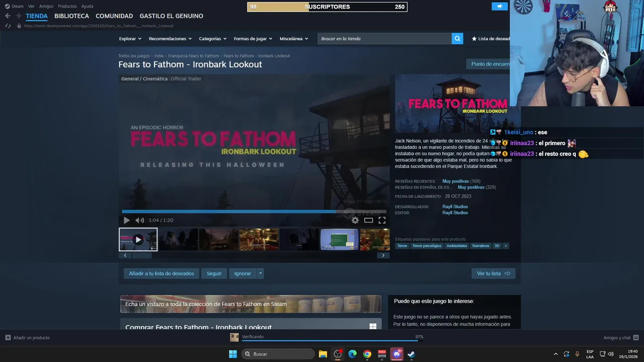This screenshot has height=362, width=644.
Task: Click the Narrativos tag
Action: [480, 246]
